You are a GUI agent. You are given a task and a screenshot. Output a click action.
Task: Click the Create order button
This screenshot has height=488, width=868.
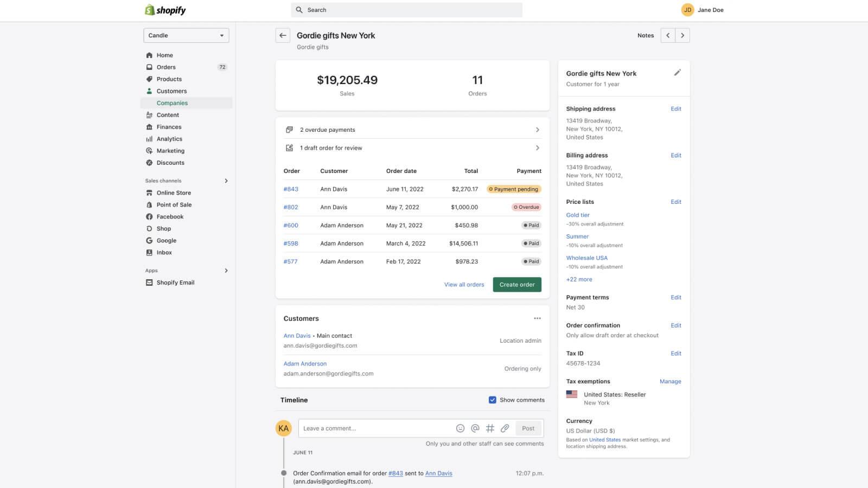[516, 285]
